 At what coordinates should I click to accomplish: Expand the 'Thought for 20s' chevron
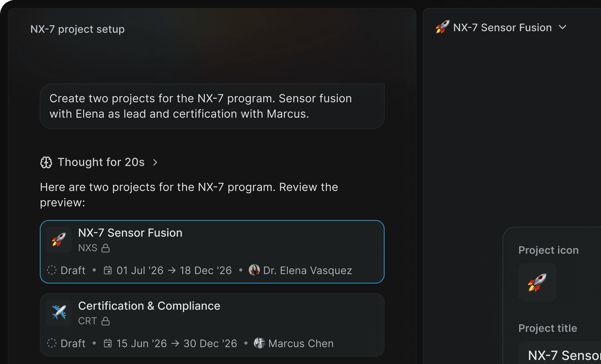pos(155,162)
